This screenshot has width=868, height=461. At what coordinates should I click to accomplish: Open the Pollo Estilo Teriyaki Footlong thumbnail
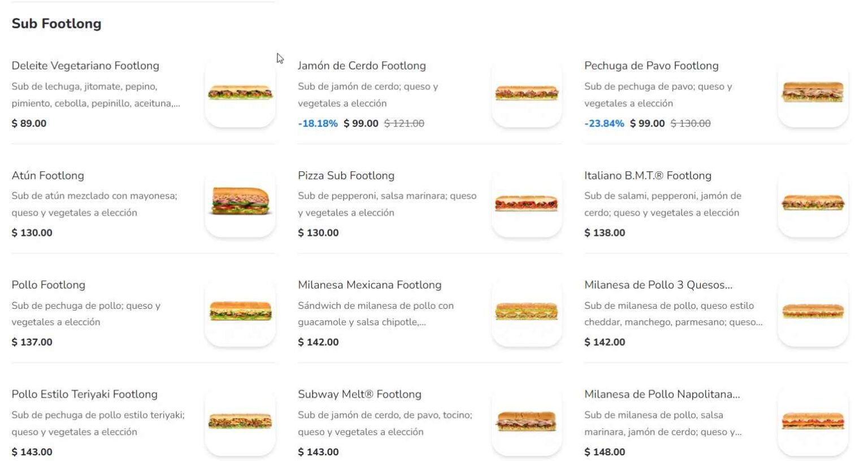point(240,422)
